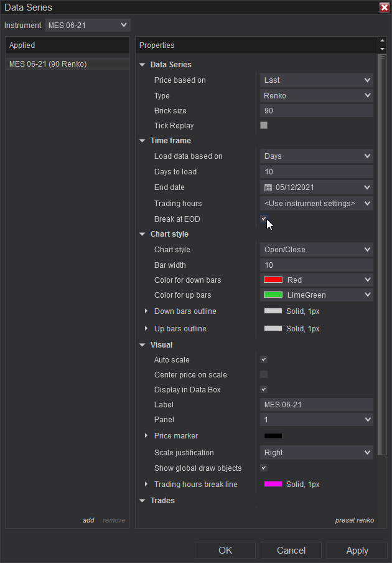Open the Instrument MES 06-21 dropdown
This screenshot has height=563, width=392.
coord(88,25)
